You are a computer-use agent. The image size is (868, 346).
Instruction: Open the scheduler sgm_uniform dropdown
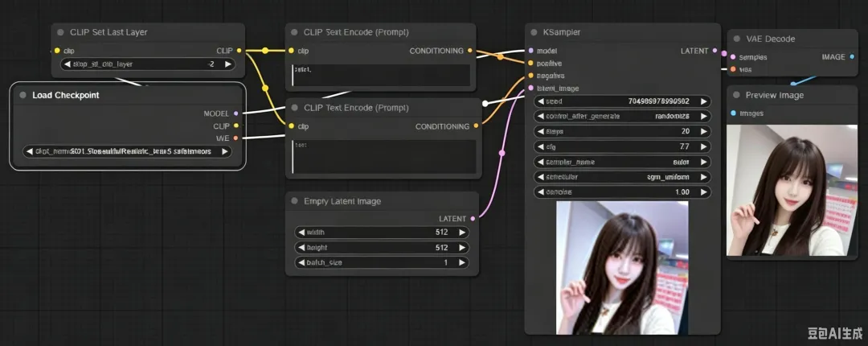622,177
